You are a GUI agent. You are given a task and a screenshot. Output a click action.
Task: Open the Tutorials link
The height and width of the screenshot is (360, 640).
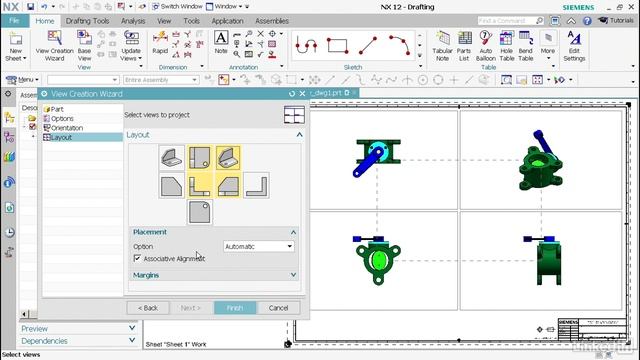point(616,20)
